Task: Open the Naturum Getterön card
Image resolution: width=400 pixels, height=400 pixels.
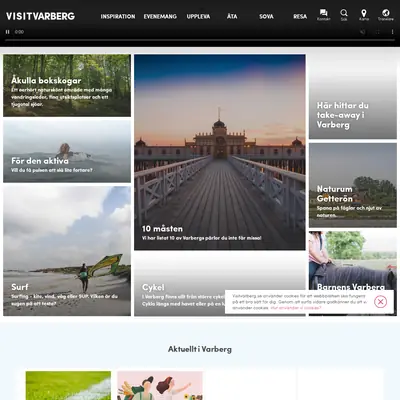Action: (353, 185)
